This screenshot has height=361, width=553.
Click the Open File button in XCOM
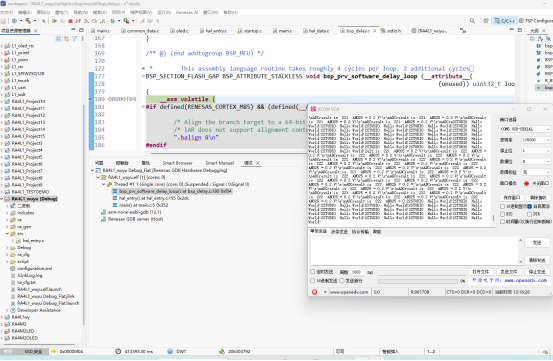click(x=480, y=272)
